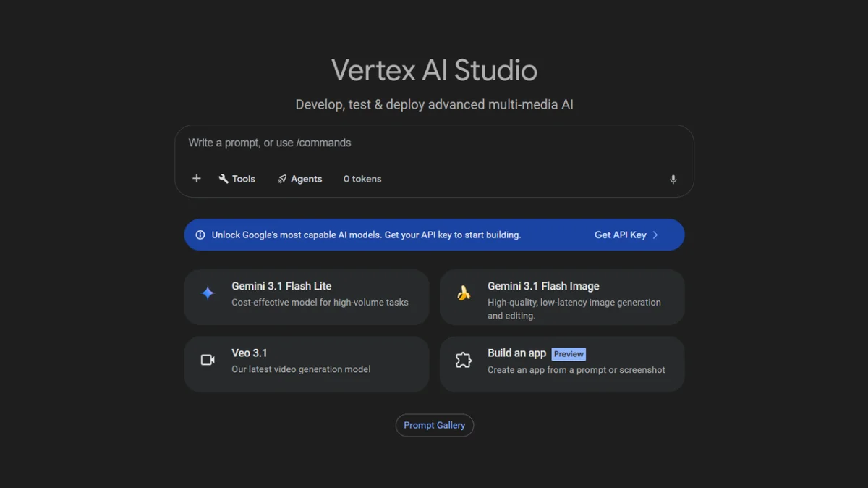Activate the microphone icon for voice input
Viewport: 868px width, 488px height.
[x=673, y=179]
